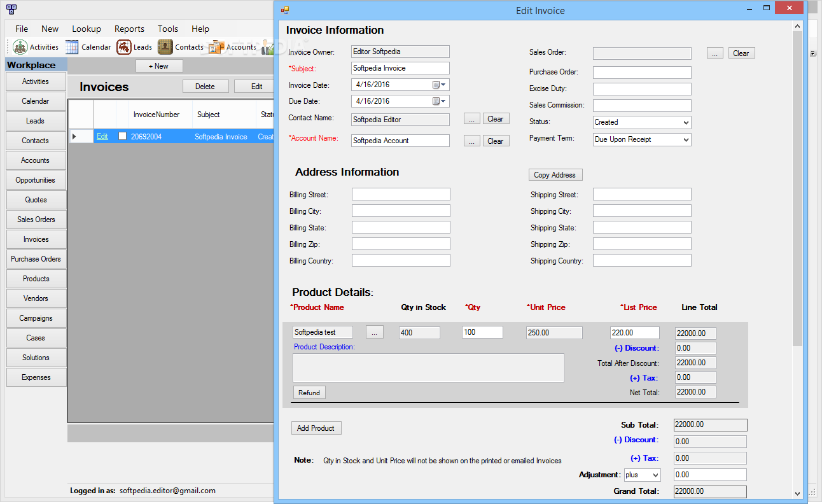Screen dimensions: 822x504
Task: Click the main window app icon
Action: [11, 10]
